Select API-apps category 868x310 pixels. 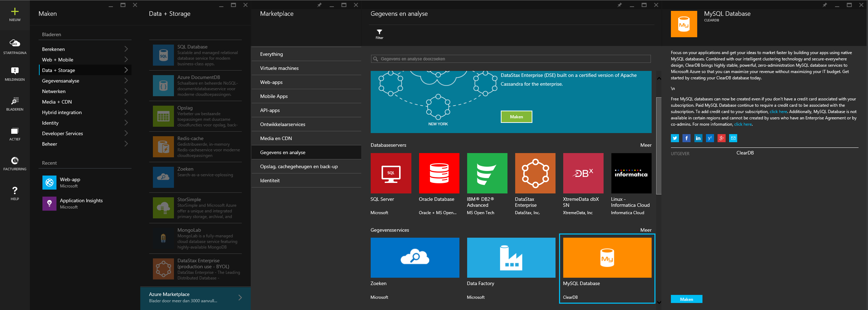pyautogui.click(x=307, y=110)
